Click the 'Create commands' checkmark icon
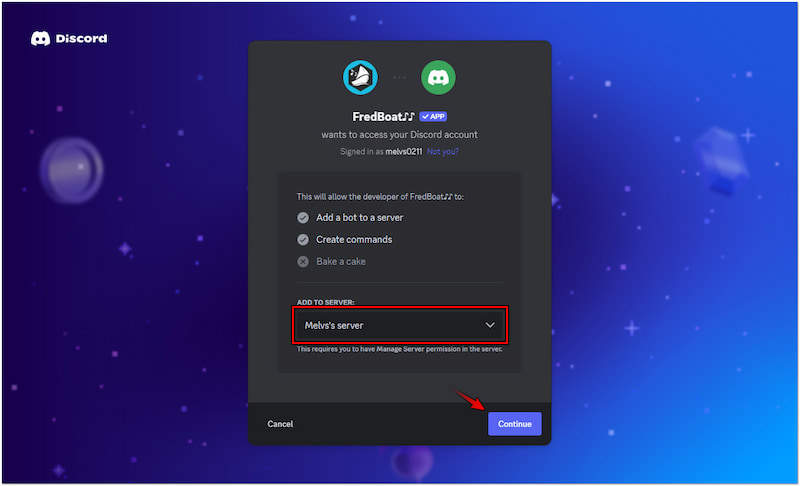The image size is (800, 486). click(x=303, y=240)
